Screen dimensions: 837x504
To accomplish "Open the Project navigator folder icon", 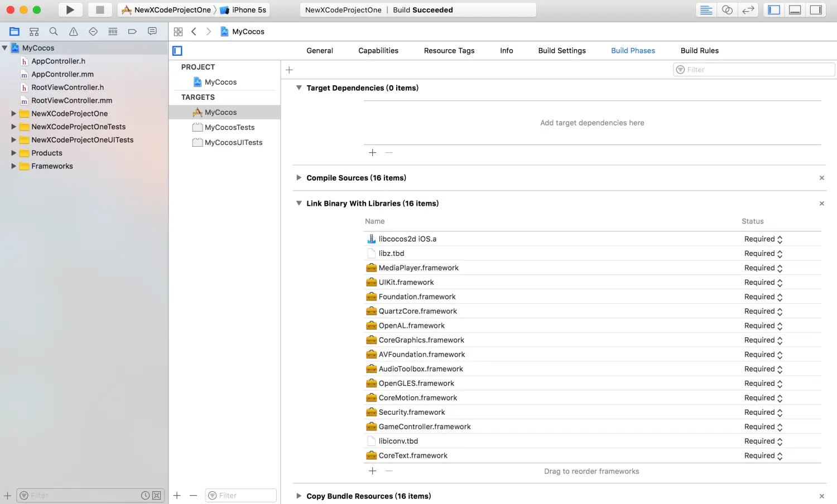I will coord(15,32).
